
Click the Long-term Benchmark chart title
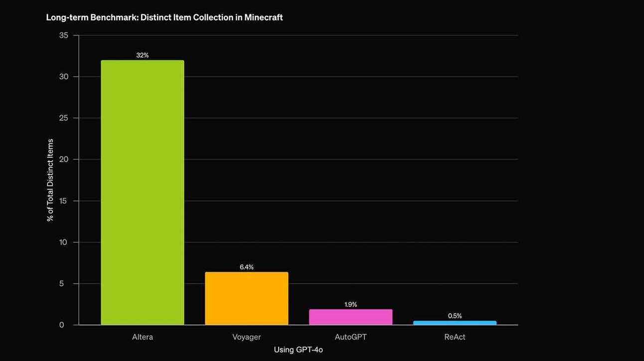point(164,17)
